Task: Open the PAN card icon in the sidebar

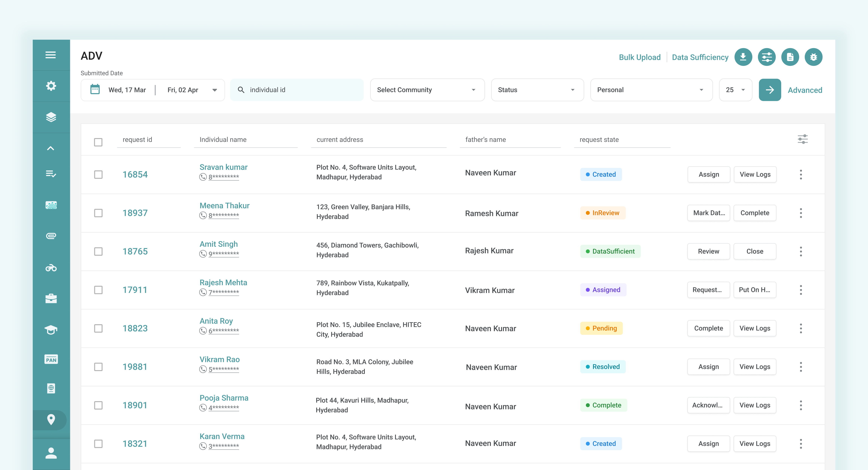Action: pos(51,359)
